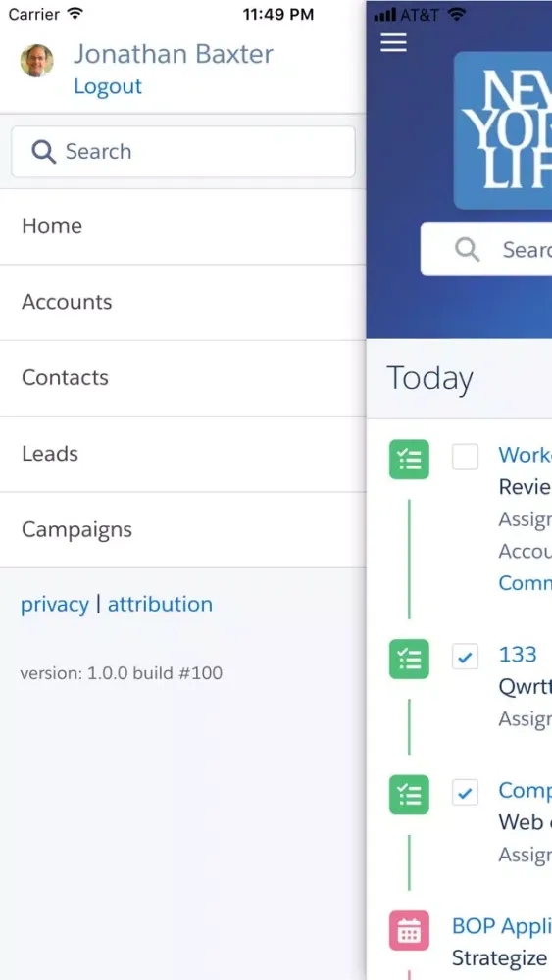Click the Wi-Fi icon beside Carrier
Viewport: 552px width, 980px height.
(75, 13)
